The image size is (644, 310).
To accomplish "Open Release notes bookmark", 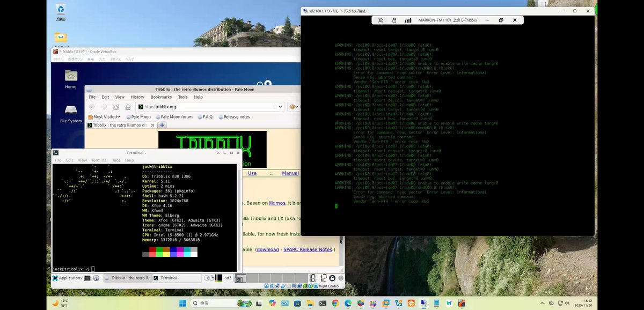I will pos(234,116).
